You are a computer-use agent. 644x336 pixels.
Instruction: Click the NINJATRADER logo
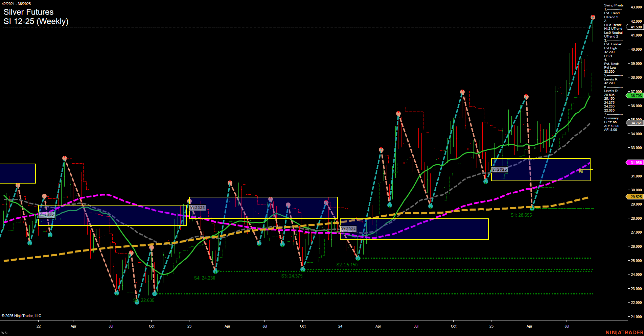625,333
